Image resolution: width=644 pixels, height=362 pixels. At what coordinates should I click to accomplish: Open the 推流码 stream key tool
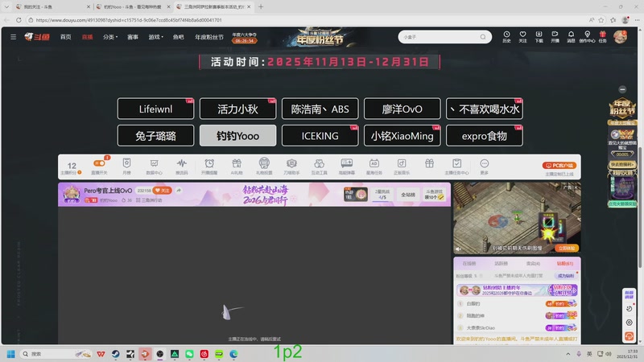click(182, 167)
